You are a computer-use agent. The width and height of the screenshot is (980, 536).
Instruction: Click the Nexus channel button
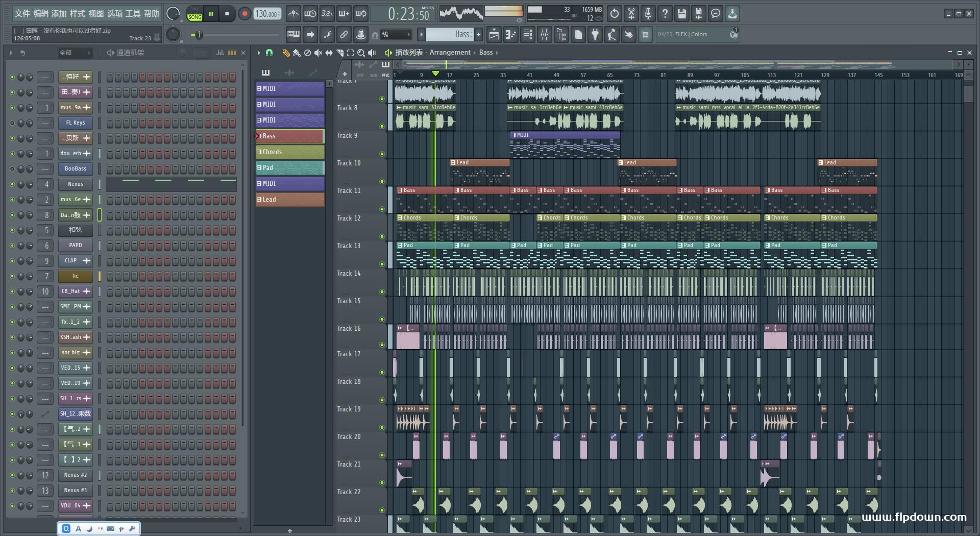76,184
